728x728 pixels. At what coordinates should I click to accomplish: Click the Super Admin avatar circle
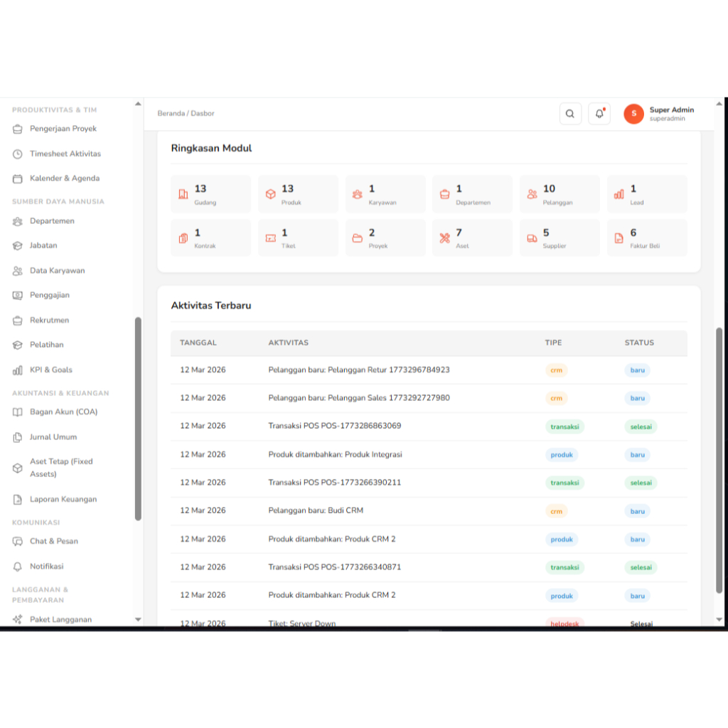pos(633,114)
